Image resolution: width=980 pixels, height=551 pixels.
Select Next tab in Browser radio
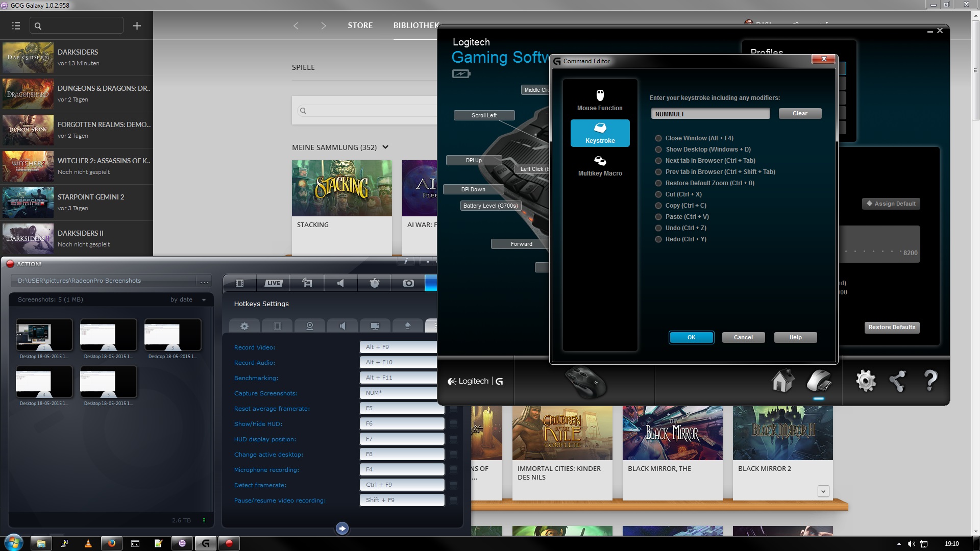point(658,161)
